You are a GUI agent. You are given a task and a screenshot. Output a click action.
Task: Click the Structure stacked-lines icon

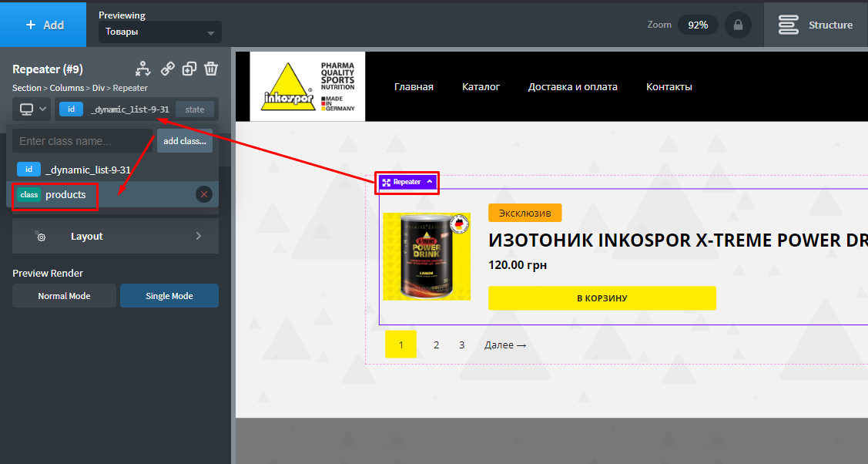point(789,25)
